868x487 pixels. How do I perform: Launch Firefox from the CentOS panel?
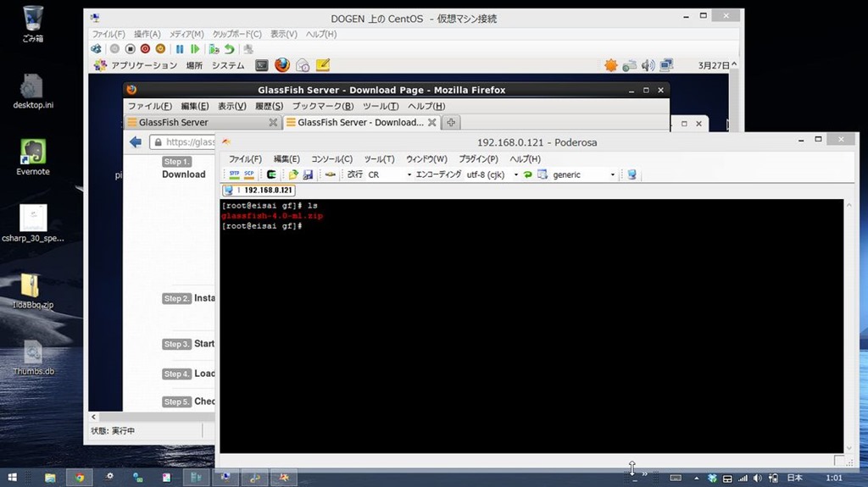(x=282, y=65)
